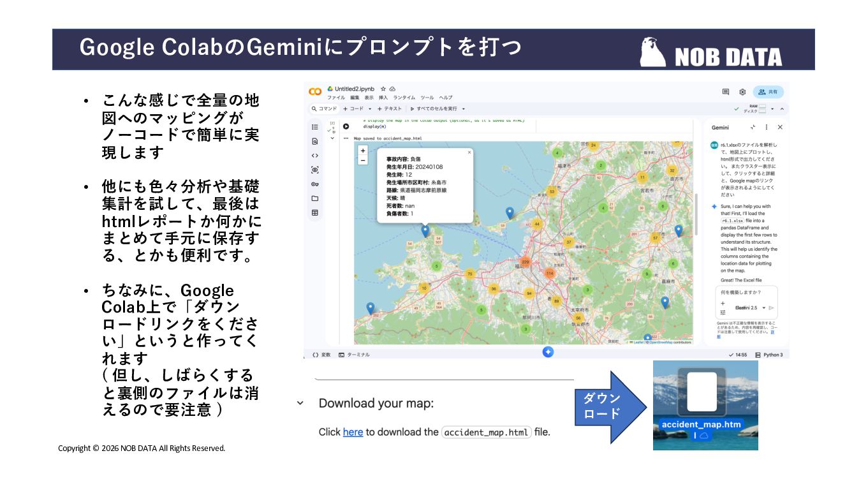Open the ランタイム menu
Screen dimensions: 868x488
[404, 98]
